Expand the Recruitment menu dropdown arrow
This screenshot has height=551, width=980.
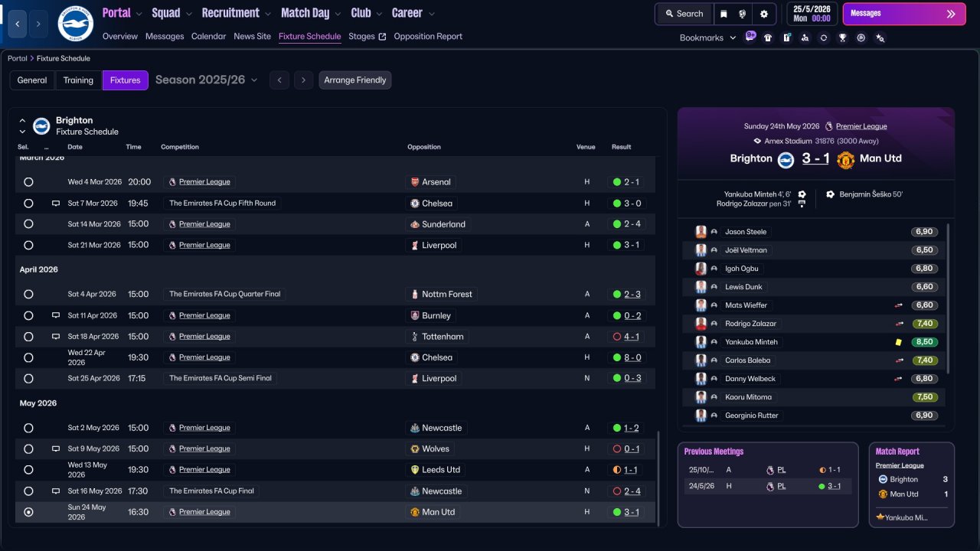coord(267,14)
